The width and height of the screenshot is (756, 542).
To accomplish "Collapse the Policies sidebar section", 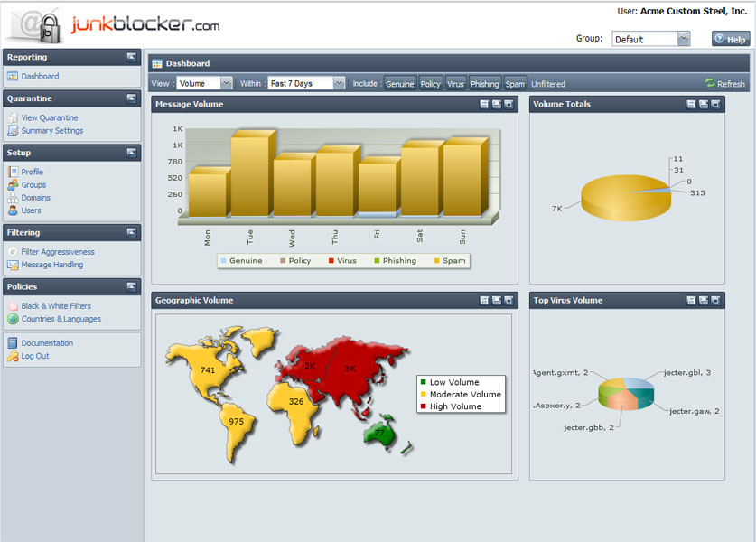I will 131,287.
